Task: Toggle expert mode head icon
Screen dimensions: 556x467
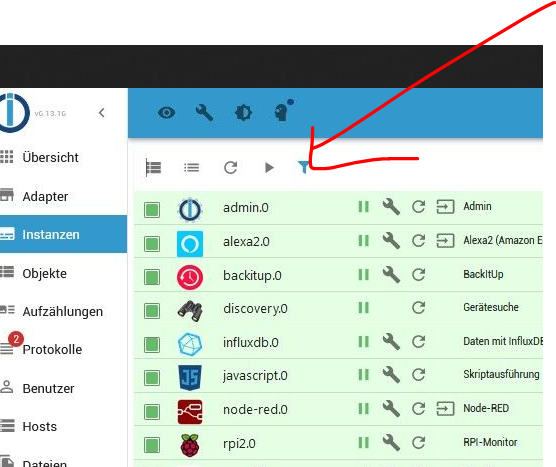Action: [284, 110]
